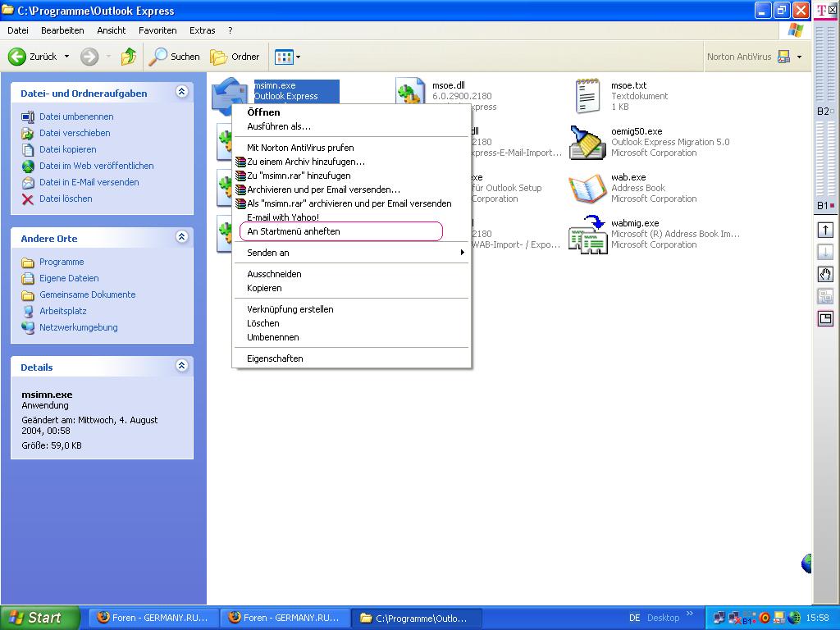Choose Eigenschaften in the context menu

pyautogui.click(x=275, y=358)
